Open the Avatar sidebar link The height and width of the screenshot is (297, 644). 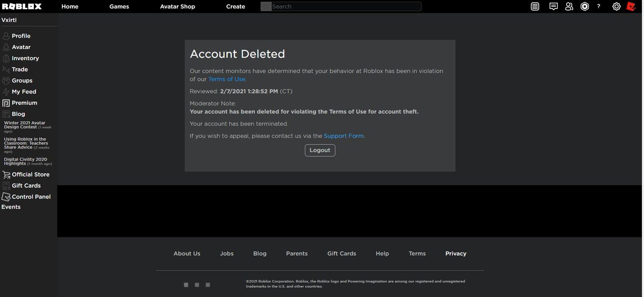point(21,47)
